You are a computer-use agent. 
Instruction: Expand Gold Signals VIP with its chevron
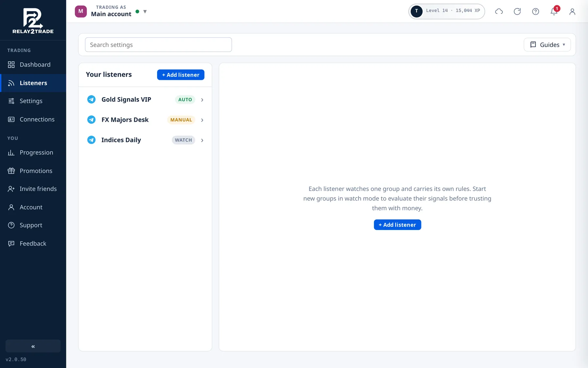coord(202,100)
